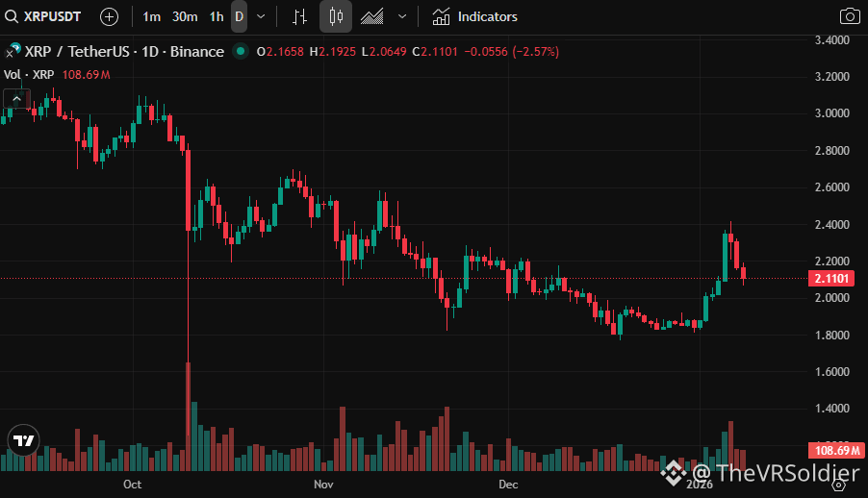Viewport: 868px width, 498px height.
Task: Click the red 108.69M volume value in legend
Action: coord(86,75)
